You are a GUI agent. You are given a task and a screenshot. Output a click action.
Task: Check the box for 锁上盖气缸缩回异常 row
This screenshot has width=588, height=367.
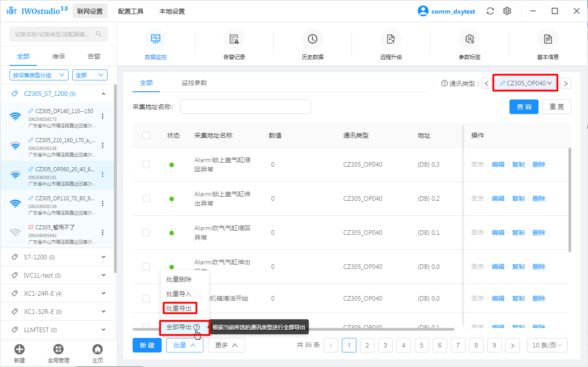(x=146, y=164)
